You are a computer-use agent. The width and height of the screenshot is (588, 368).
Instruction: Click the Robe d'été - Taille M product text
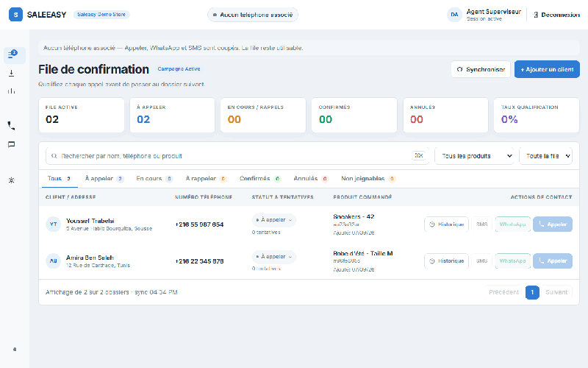click(362, 253)
